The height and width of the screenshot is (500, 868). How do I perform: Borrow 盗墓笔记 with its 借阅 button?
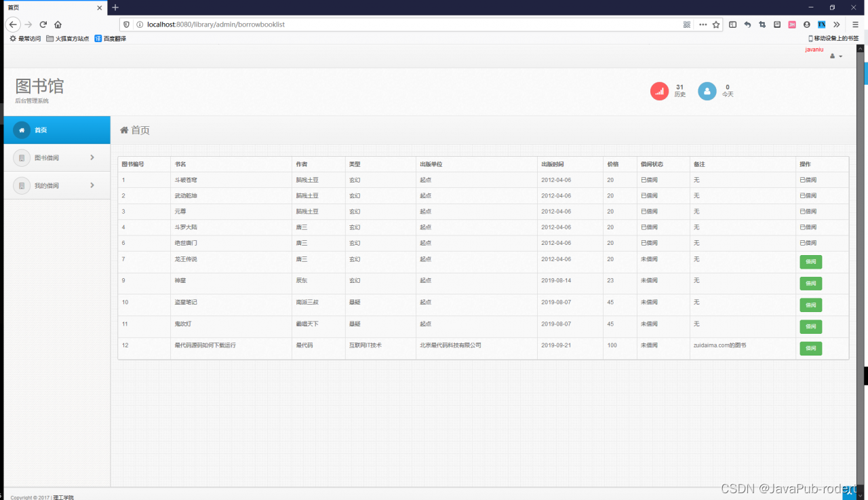tap(811, 305)
